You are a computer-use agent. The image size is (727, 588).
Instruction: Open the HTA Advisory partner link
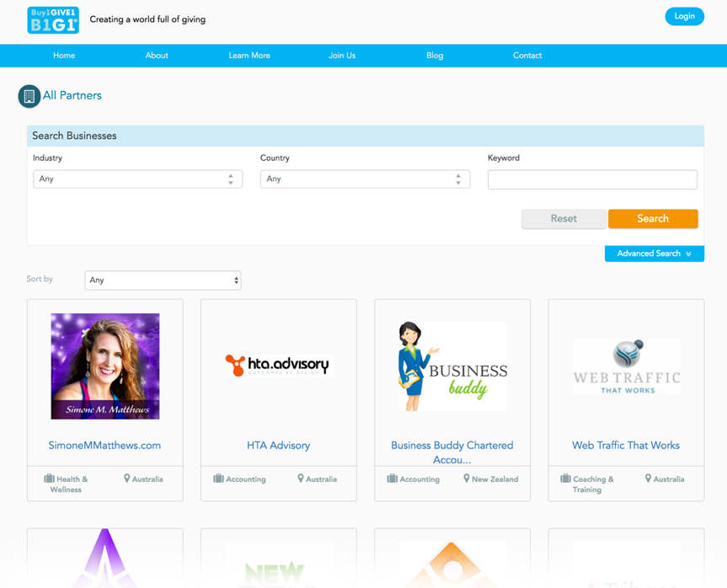[x=278, y=445]
